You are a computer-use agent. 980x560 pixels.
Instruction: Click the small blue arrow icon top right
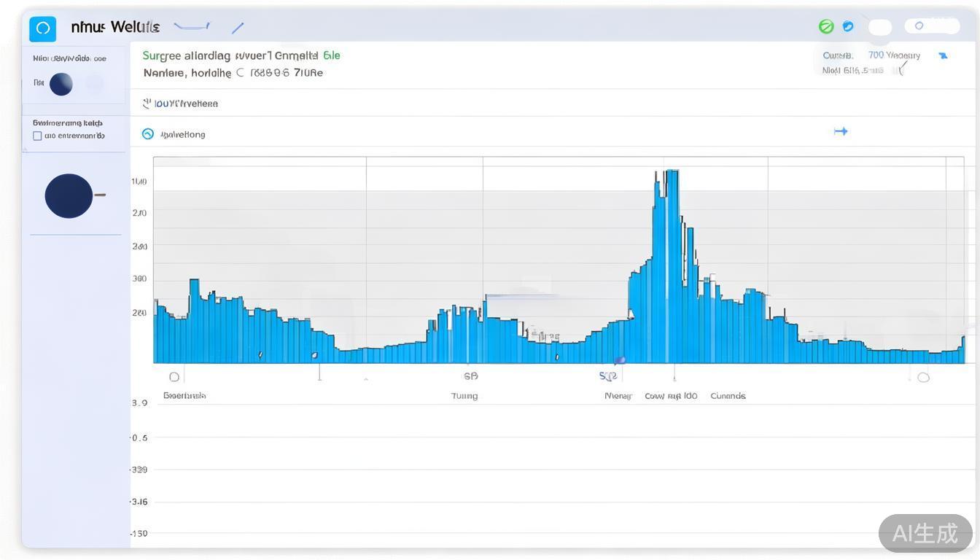943,55
